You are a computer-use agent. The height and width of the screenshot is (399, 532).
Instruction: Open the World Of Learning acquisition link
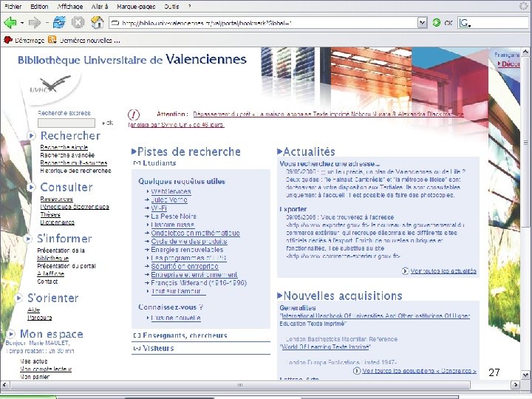tap(325, 347)
